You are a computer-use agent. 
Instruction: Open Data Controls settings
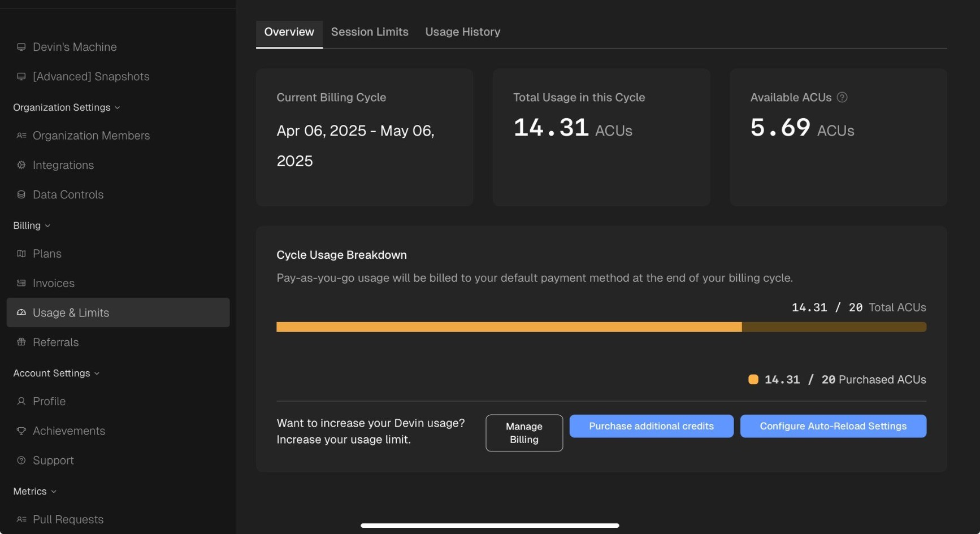point(118,194)
